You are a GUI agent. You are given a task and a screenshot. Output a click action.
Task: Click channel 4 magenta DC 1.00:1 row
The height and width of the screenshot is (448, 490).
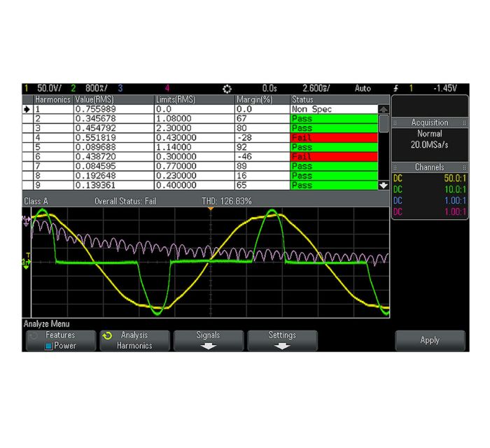[x=430, y=212]
